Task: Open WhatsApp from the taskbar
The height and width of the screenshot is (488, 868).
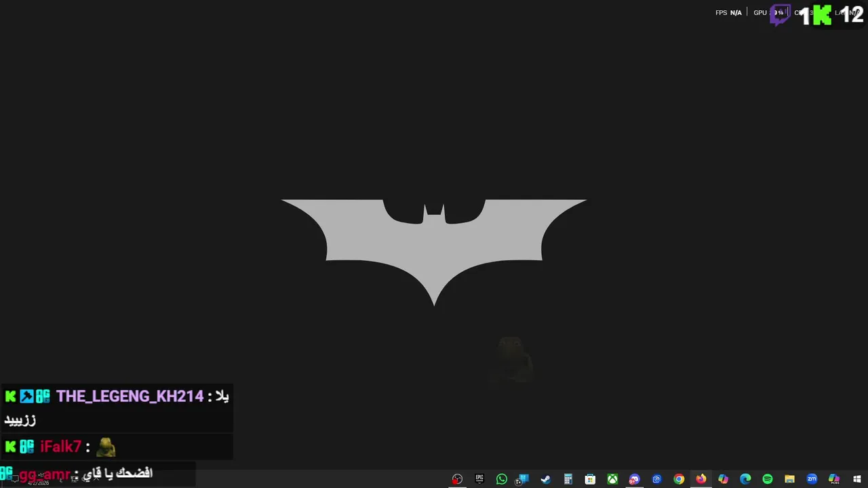Action: 502,479
